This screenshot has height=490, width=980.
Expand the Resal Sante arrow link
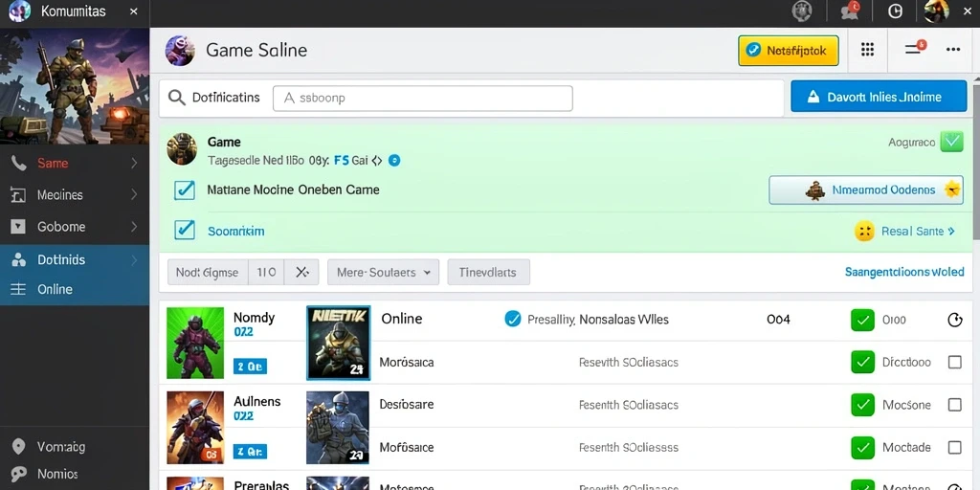pyautogui.click(x=918, y=232)
